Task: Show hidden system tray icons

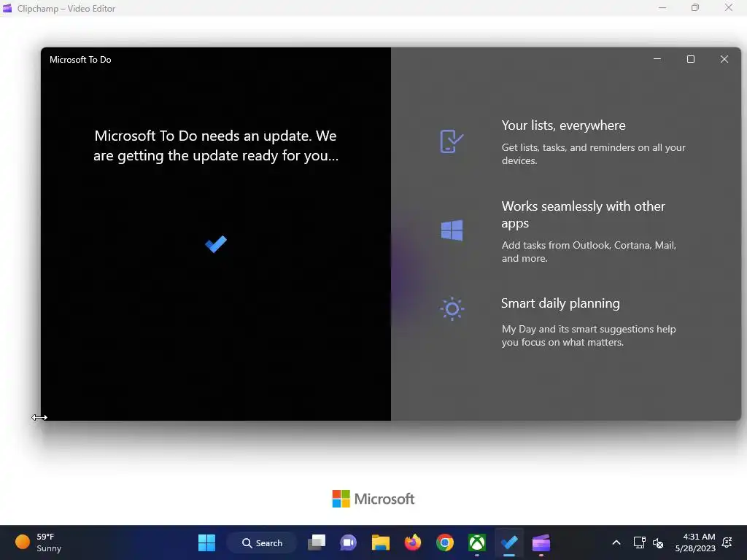Action: tap(616, 542)
